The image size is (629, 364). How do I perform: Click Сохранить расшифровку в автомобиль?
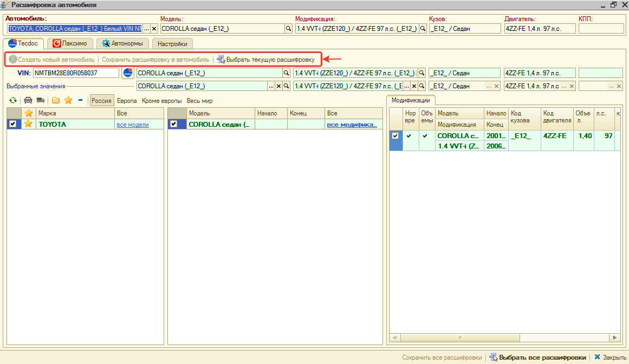pyautogui.click(x=155, y=60)
